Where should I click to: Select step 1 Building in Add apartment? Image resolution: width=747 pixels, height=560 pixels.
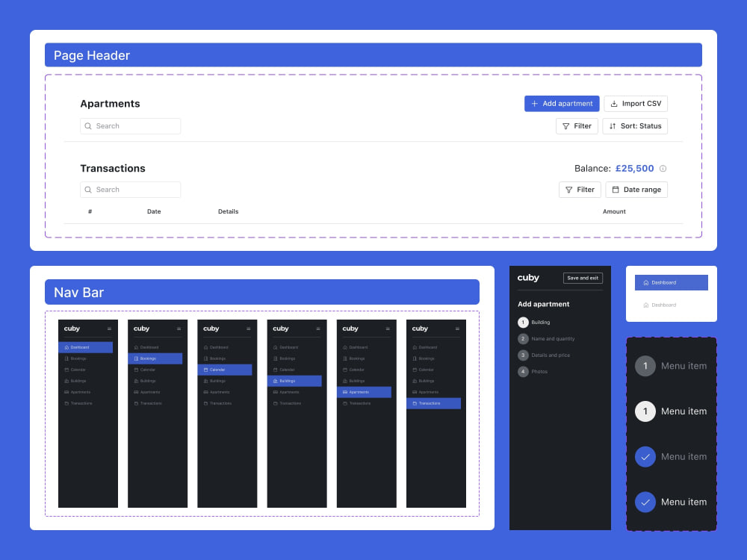pyautogui.click(x=534, y=323)
